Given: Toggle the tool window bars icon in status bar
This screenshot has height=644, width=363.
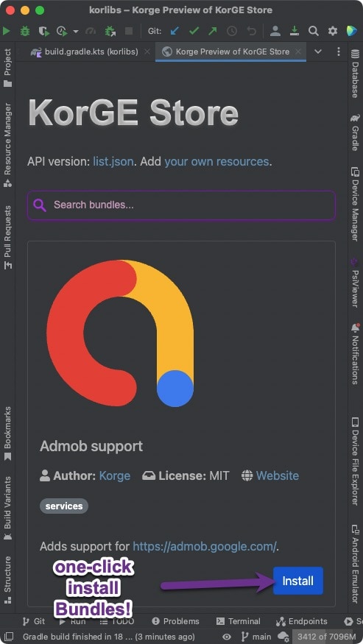Looking at the screenshot, I should pos(9,637).
